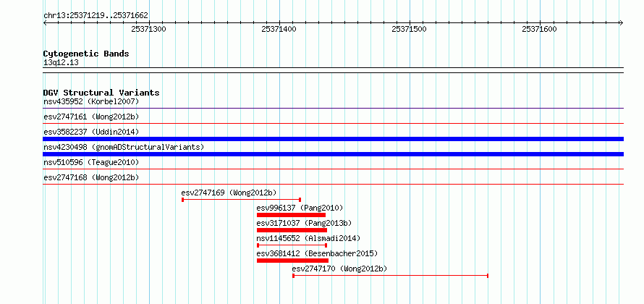Click the 13q12.13 band label
This screenshot has height=304, width=644.
pyautogui.click(x=61, y=63)
